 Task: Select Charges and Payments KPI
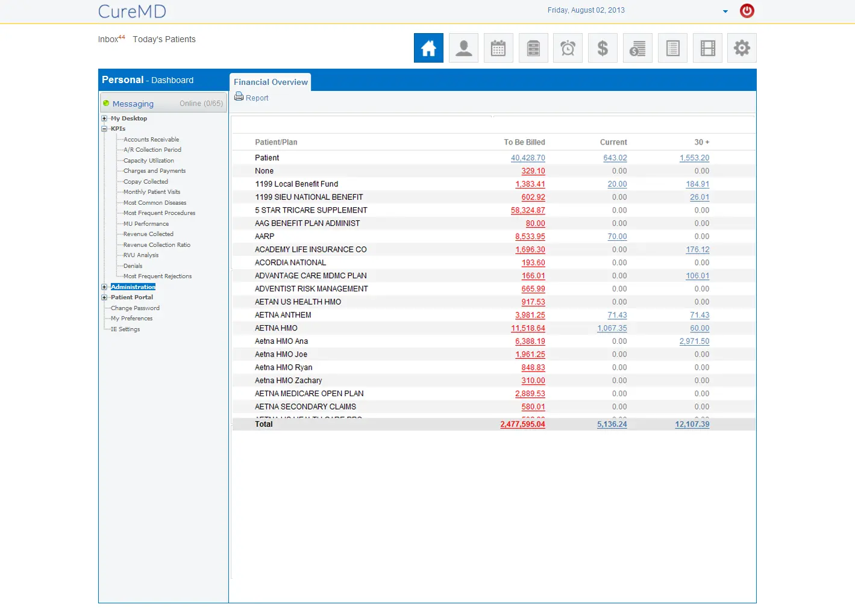(x=155, y=171)
